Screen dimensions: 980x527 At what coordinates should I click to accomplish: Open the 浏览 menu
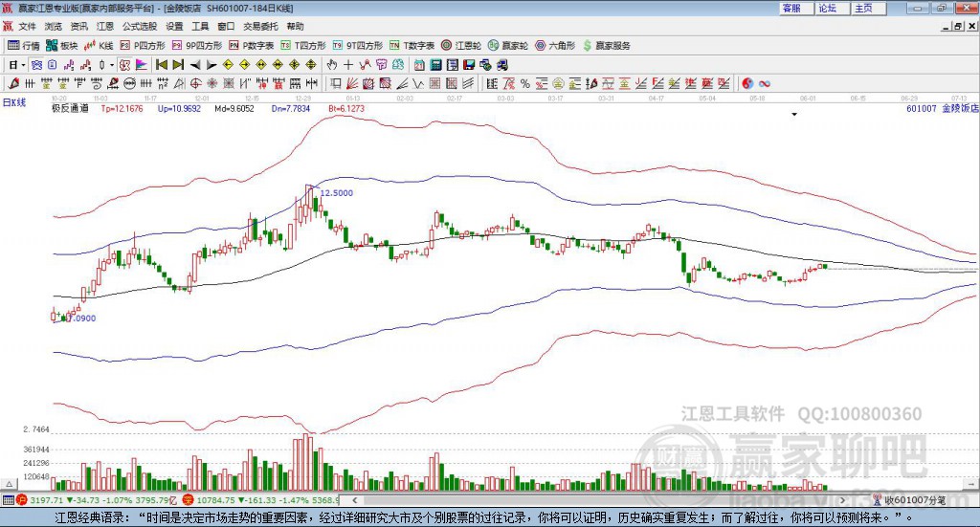[x=54, y=26]
